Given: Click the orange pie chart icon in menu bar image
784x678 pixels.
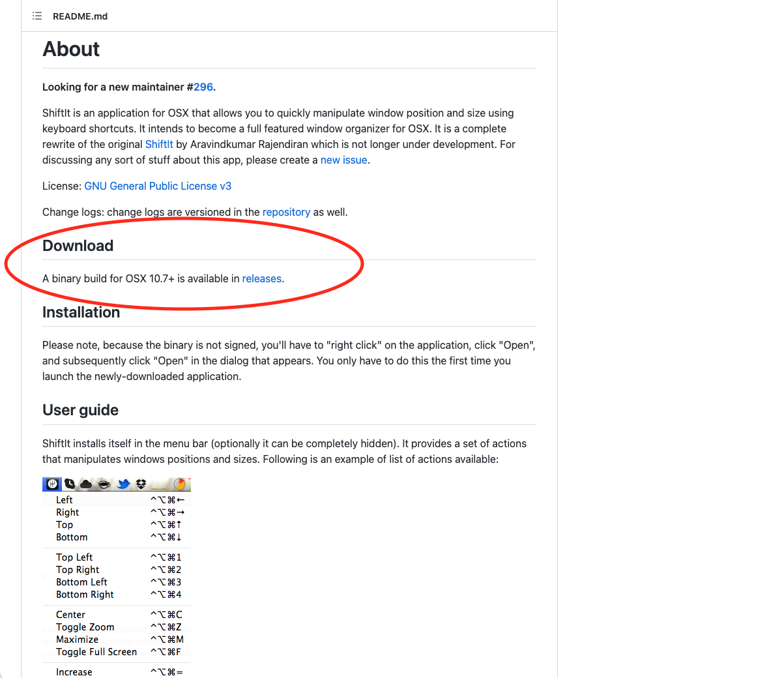Looking at the screenshot, I should pos(179,484).
